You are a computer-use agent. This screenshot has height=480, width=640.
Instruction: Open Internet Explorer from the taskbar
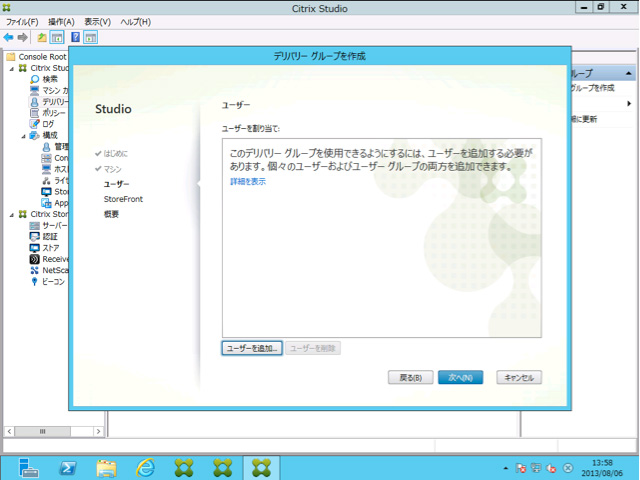click(x=145, y=468)
